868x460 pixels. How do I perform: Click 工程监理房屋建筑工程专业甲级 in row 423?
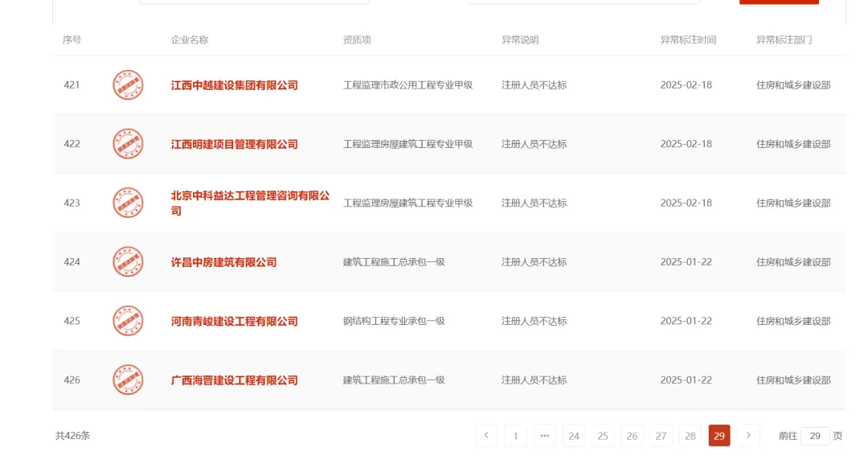tap(408, 203)
